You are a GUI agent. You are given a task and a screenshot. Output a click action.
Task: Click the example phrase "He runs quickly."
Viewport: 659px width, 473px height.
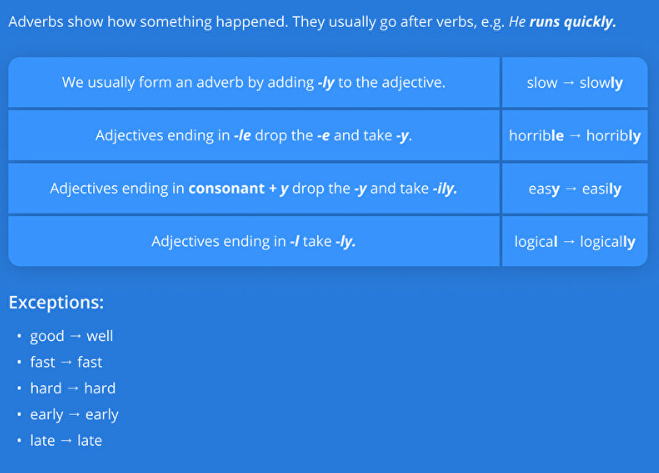(562, 22)
